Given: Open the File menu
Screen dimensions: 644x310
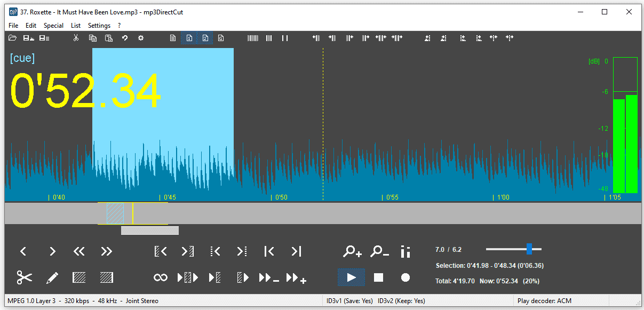Looking at the screenshot, I should [13, 25].
